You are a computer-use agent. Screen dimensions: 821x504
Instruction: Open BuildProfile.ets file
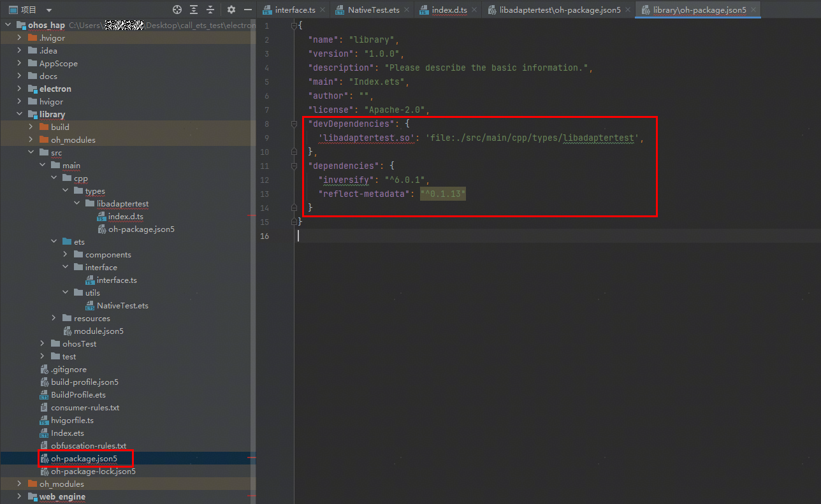[78, 395]
